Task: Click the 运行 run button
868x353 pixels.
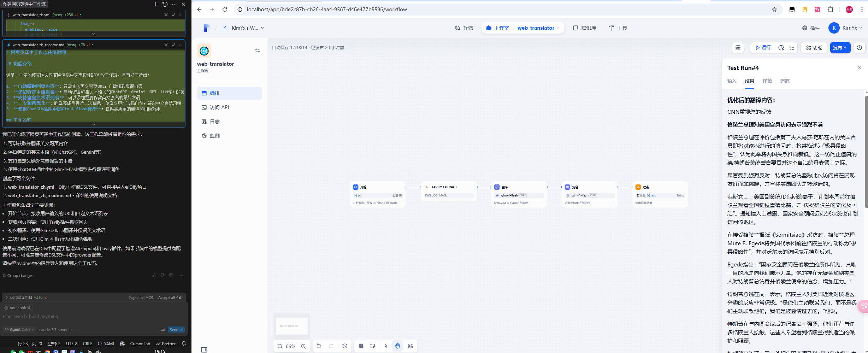Action: [763, 48]
